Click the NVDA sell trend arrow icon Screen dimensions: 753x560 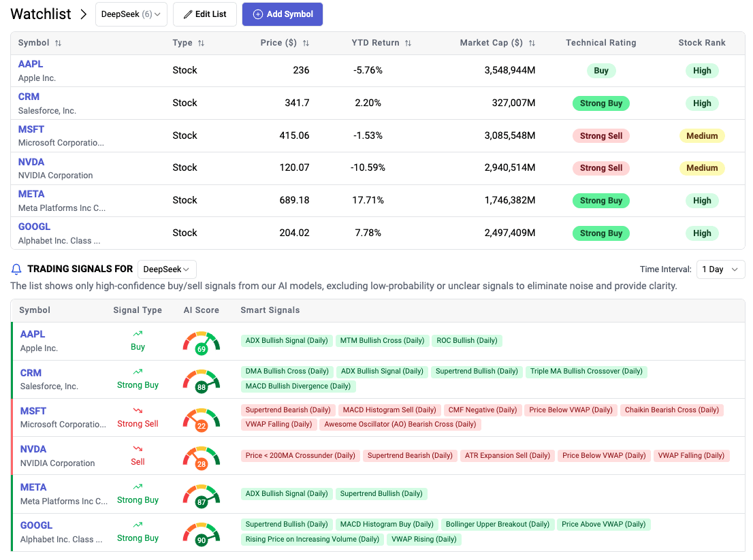(x=138, y=449)
